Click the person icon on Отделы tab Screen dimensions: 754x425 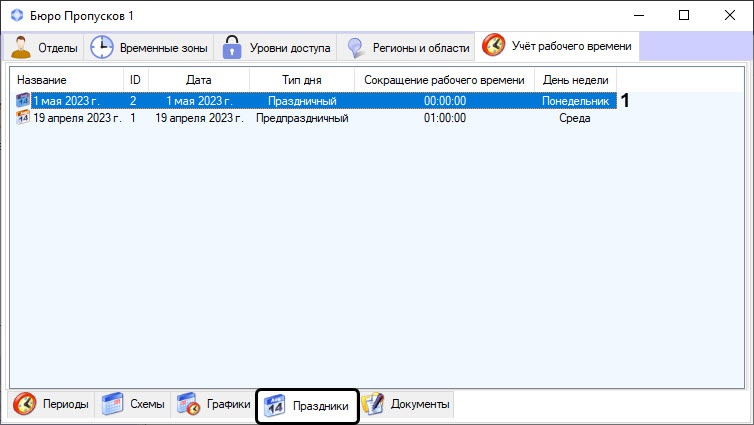21,47
